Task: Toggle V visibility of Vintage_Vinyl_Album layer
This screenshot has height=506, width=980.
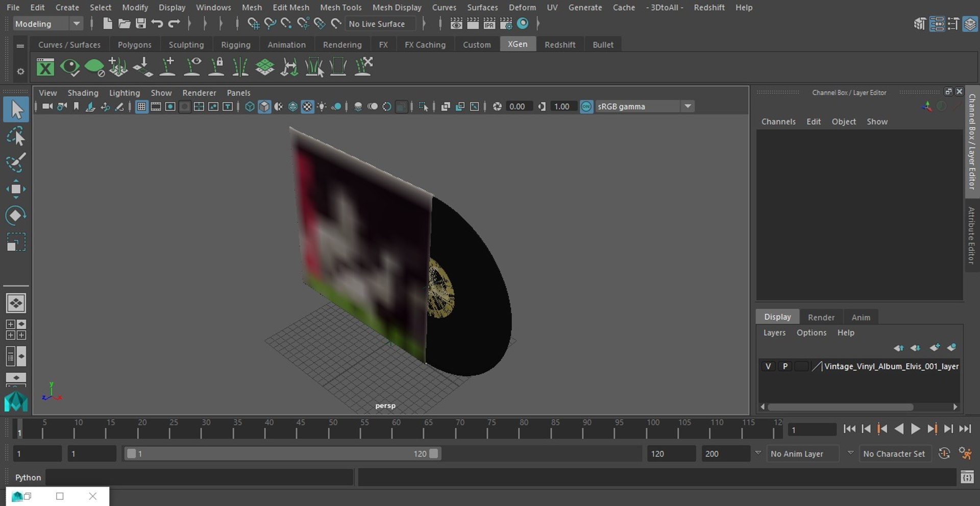Action: point(768,366)
